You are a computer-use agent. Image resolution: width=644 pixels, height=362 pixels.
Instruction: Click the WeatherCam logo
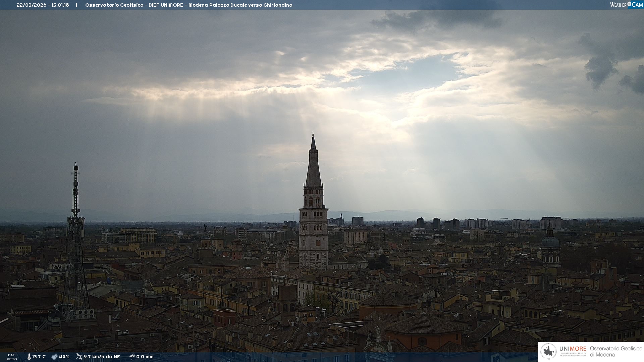626,5
